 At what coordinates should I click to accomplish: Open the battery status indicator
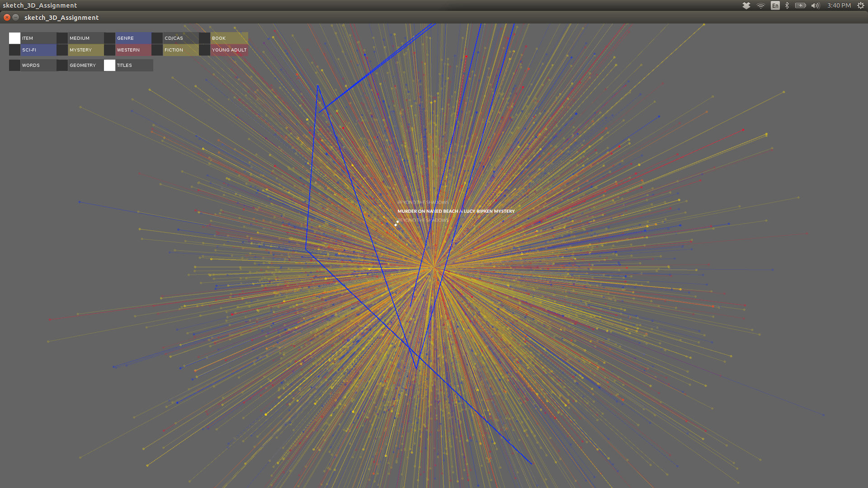[800, 5]
